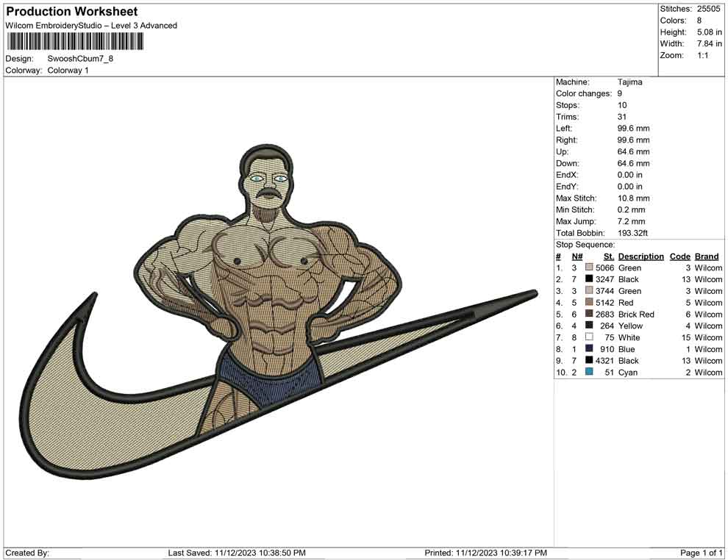Click the 'N#' column header
728x560 pixels.
pos(577,256)
